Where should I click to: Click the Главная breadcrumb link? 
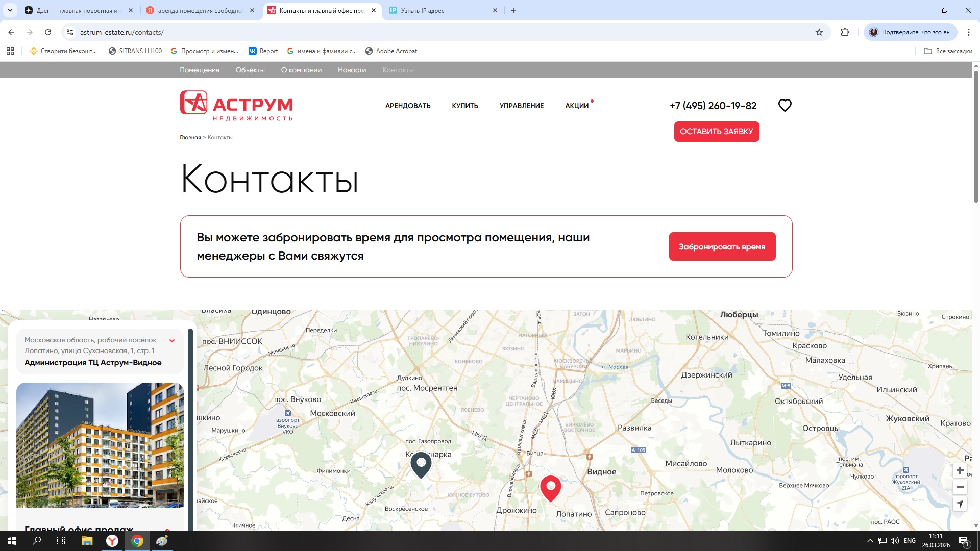pos(190,137)
